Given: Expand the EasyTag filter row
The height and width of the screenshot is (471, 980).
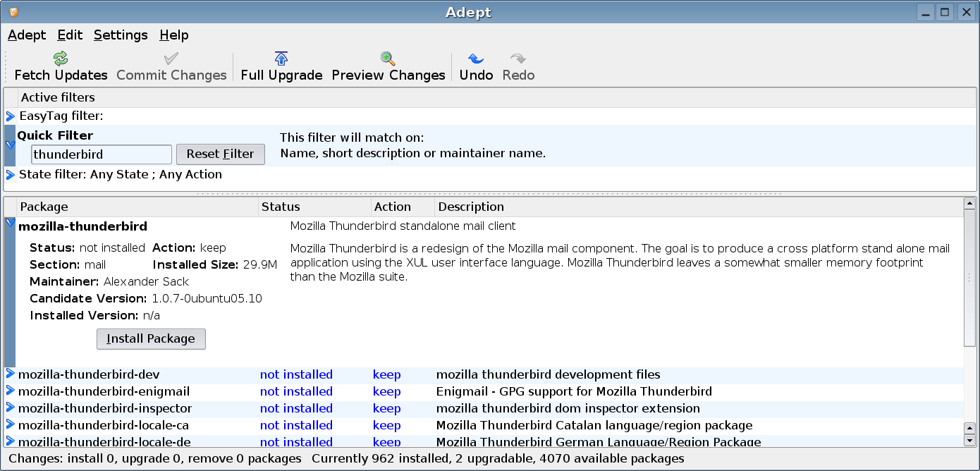Looking at the screenshot, I should (10, 116).
